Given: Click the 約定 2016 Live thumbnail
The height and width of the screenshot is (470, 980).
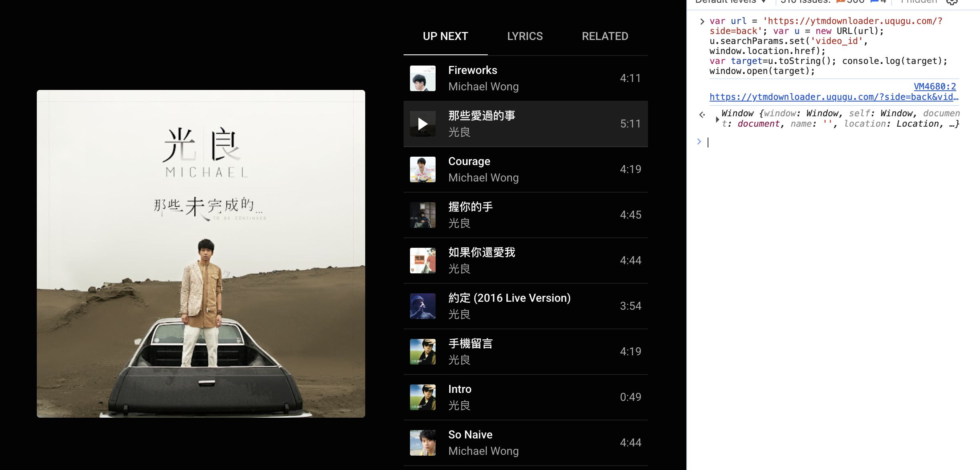Looking at the screenshot, I should pos(422,306).
